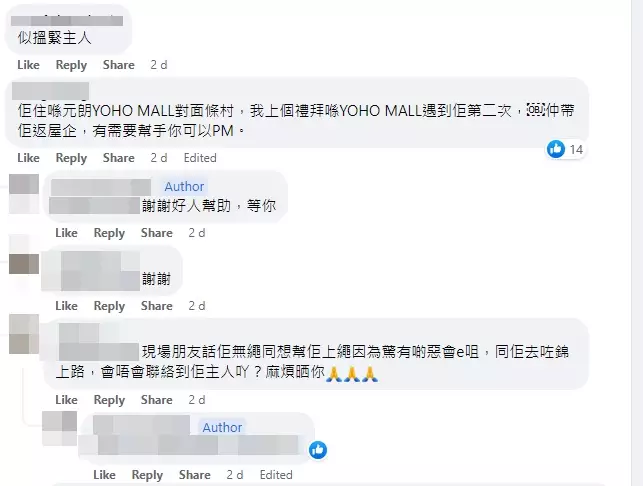643x486 pixels.
Task: Click the blue thumbs-up on the author's blurred reply
Action: pos(318,450)
